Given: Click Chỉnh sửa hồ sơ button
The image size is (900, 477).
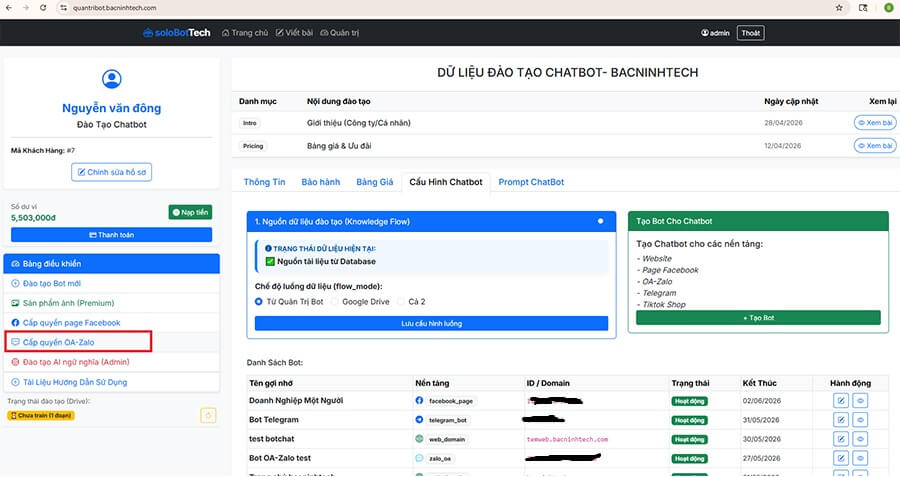Looking at the screenshot, I should pos(111,172).
